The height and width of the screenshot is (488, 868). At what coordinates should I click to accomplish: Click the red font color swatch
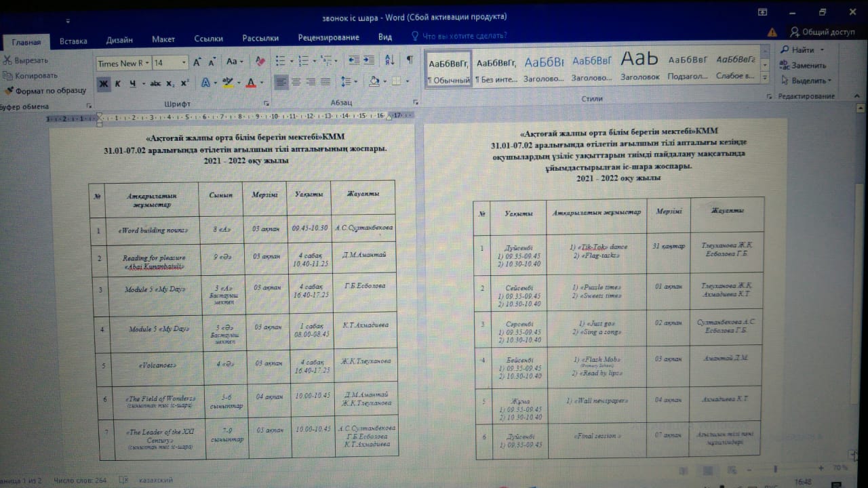251,83
